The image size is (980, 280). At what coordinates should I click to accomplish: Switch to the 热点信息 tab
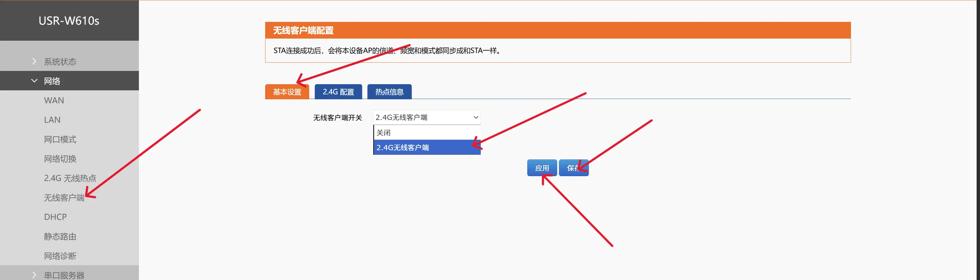[389, 92]
